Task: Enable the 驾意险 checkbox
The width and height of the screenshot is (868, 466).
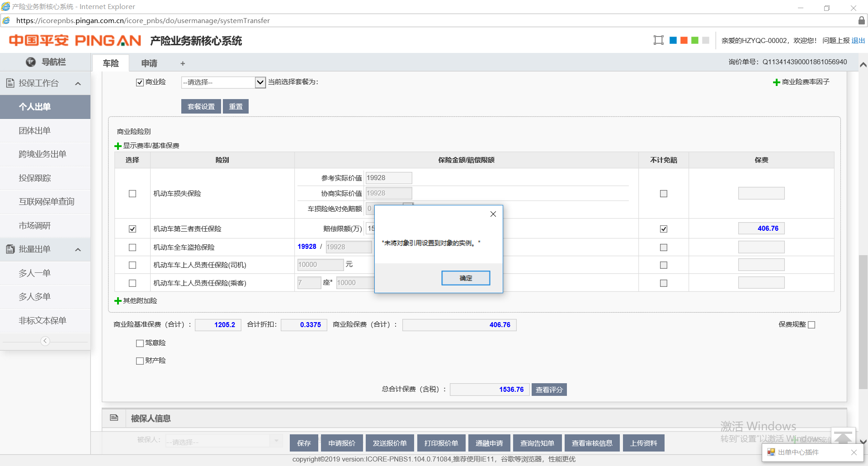Action: click(x=140, y=343)
